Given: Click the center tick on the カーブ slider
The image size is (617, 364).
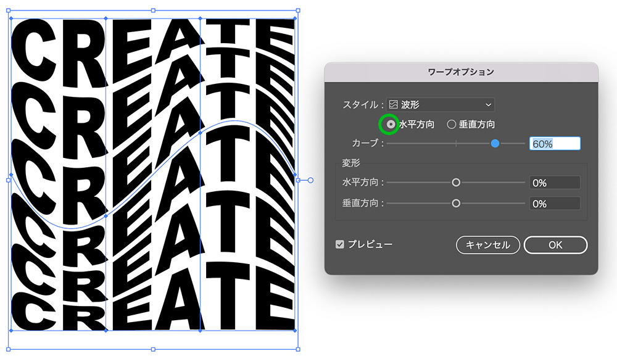Looking at the screenshot, I should [x=455, y=143].
